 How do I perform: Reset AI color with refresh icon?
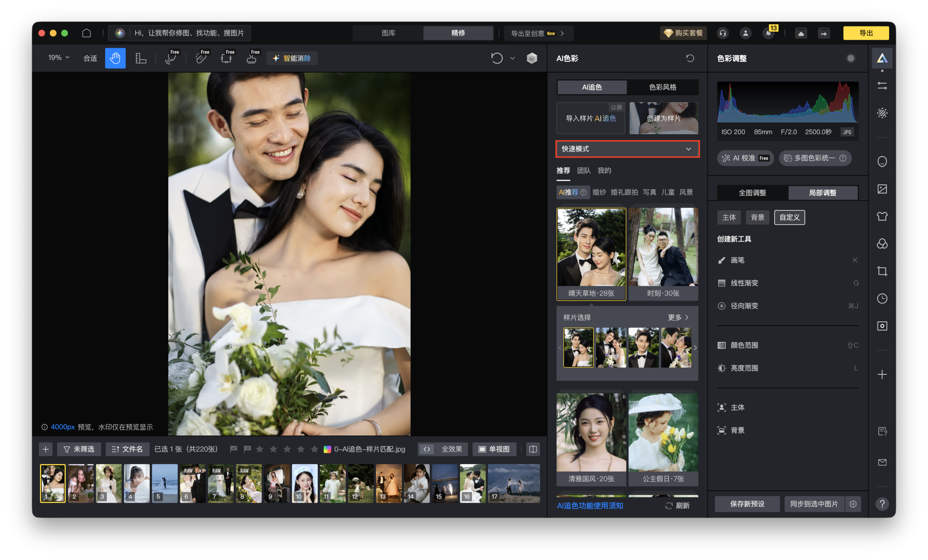click(x=689, y=58)
